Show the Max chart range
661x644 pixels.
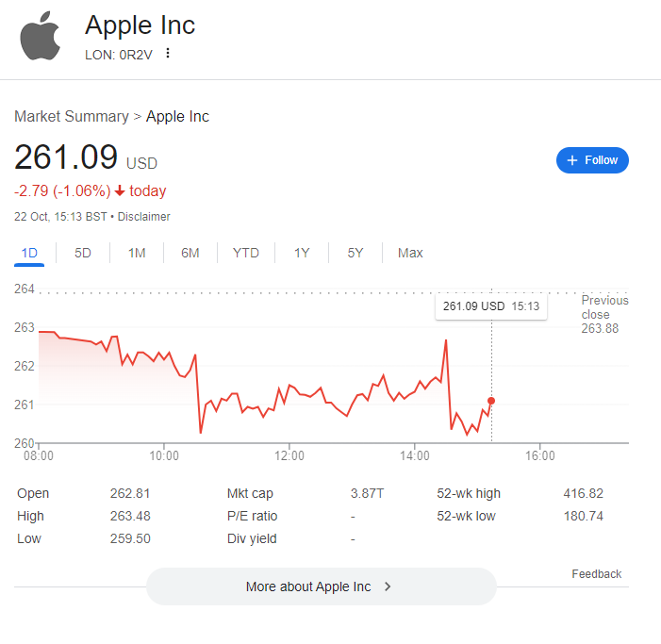[x=410, y=253]
